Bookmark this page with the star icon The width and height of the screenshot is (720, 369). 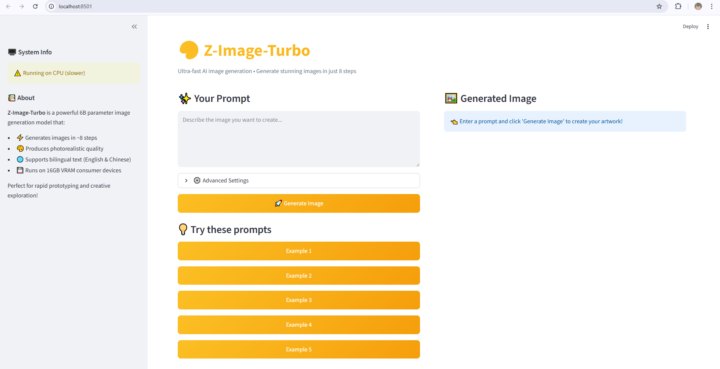(x=659, y=6)
